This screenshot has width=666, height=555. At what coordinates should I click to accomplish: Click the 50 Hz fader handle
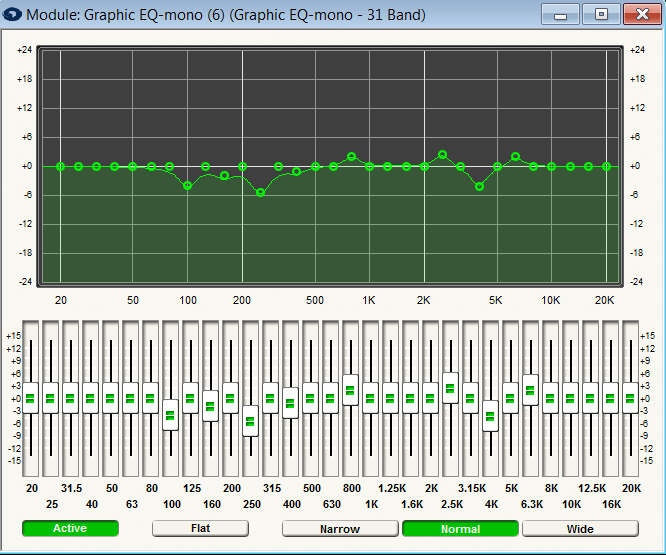point(110,398)
